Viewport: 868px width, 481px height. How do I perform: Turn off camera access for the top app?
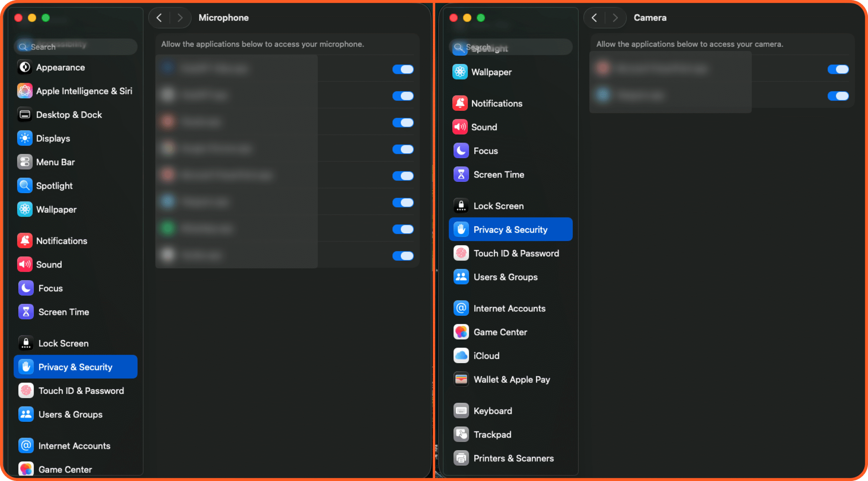(x=838, y=69)
